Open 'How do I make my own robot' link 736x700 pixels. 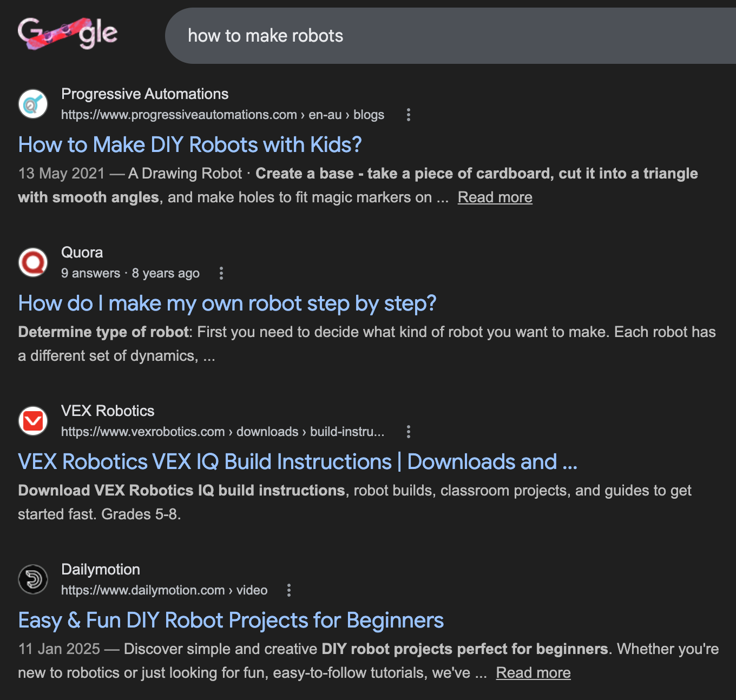click(x=227, y=303)
